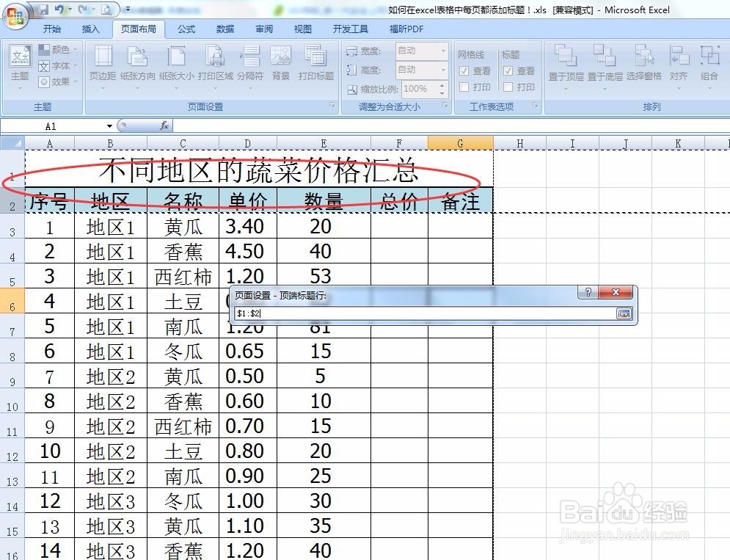Toggle Gridlines Print (打印) checkbox

[x=464, y=87]
